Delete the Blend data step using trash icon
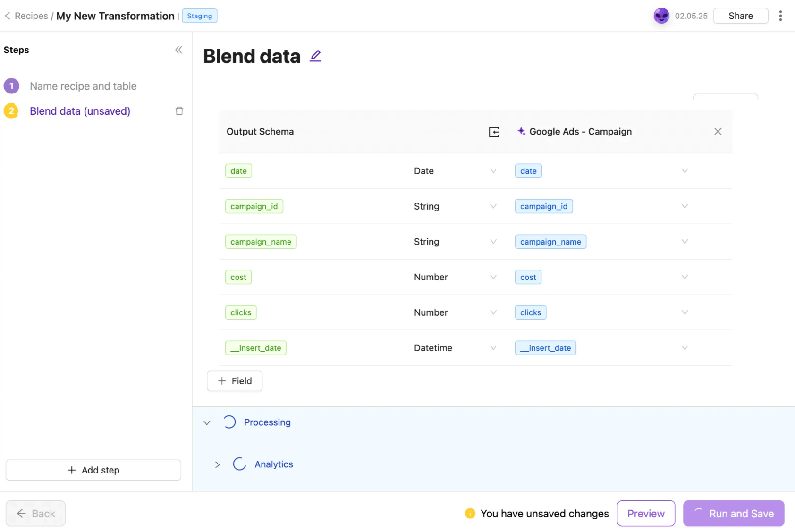This screenshot has width=795, height=532. 179,111
